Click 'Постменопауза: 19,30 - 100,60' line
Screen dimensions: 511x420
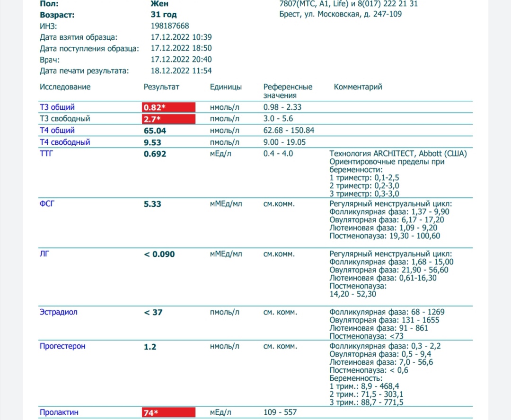(x=385, y=236)
